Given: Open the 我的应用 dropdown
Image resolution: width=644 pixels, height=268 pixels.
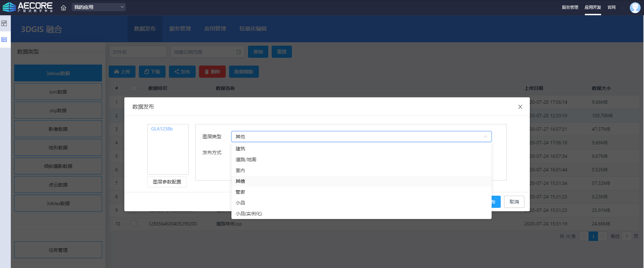Looking at the screenshot, I should click(x=98, y=7).
